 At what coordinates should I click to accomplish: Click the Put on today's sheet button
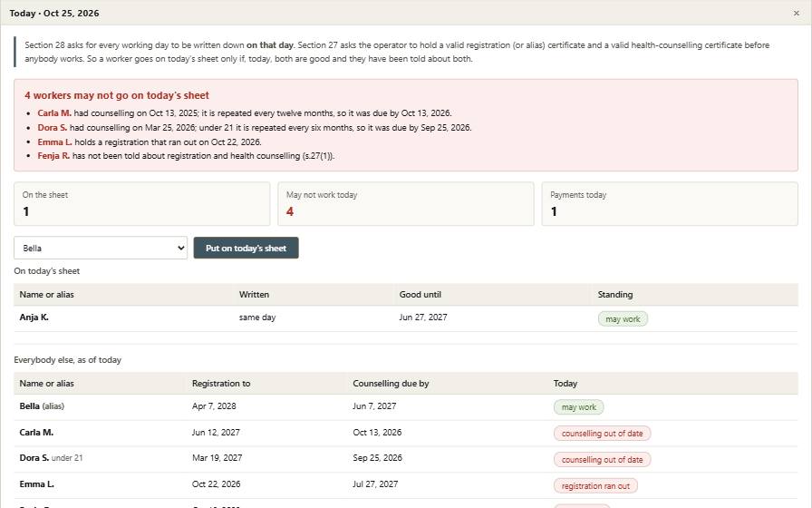[246, 248]
